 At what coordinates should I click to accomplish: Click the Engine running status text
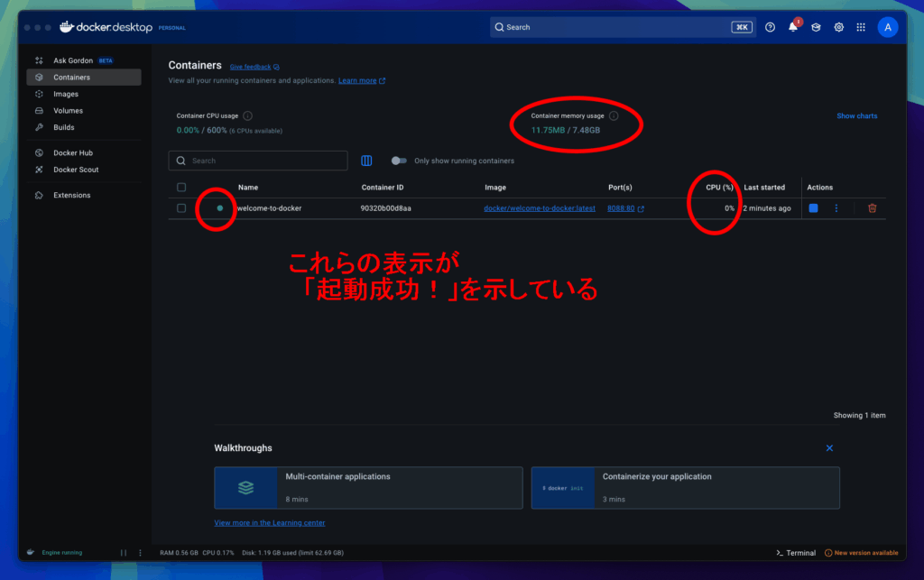[62, 553]
